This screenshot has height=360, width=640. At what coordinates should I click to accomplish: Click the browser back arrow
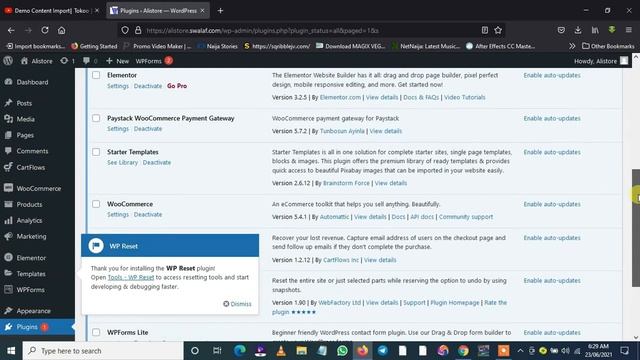[11, 30]
